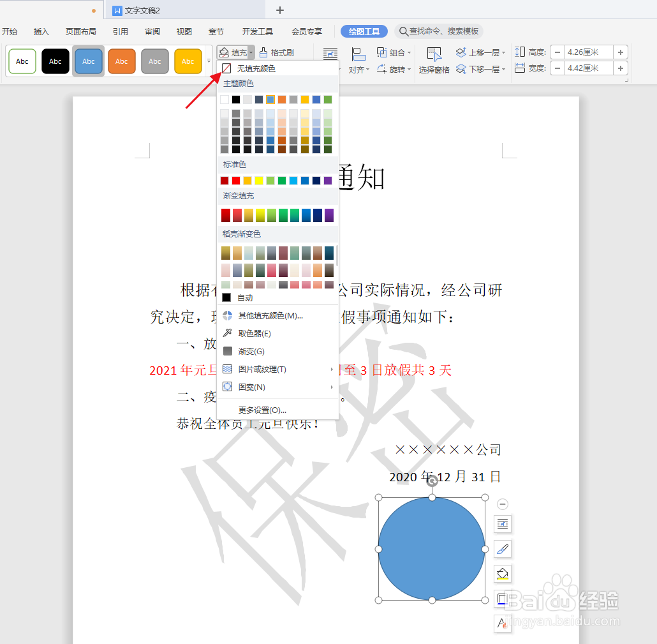Switch to the 开发工具 ribbon tab
This screenshot has height=644, width=657.
pos(257,31)
